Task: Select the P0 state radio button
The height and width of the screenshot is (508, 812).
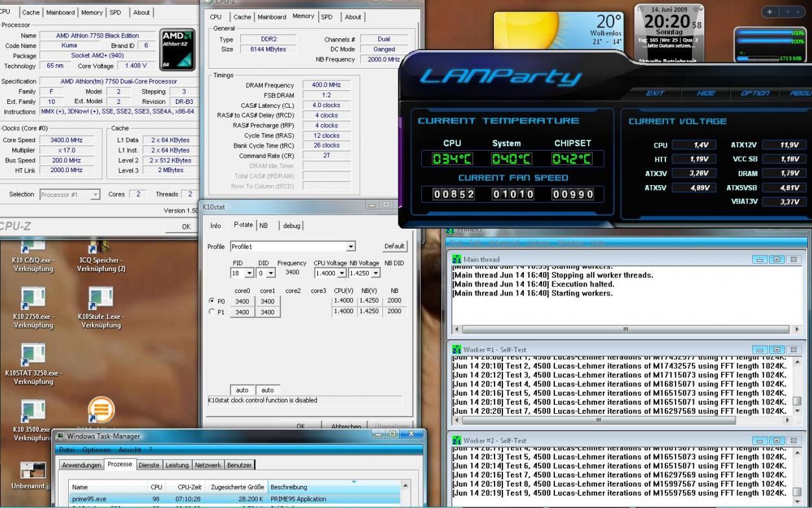Action: click(x=212, y=301)
